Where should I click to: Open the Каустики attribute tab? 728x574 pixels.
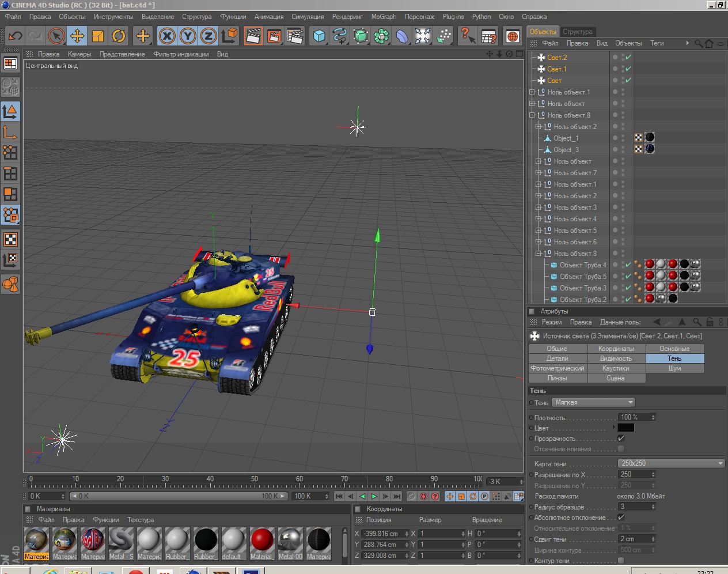click(x=616, y=368)
